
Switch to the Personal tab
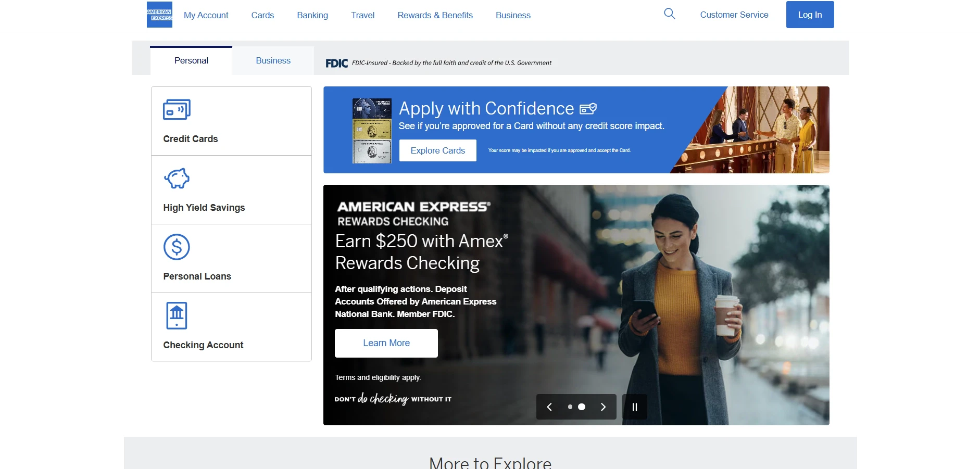[x=191, y=60]
